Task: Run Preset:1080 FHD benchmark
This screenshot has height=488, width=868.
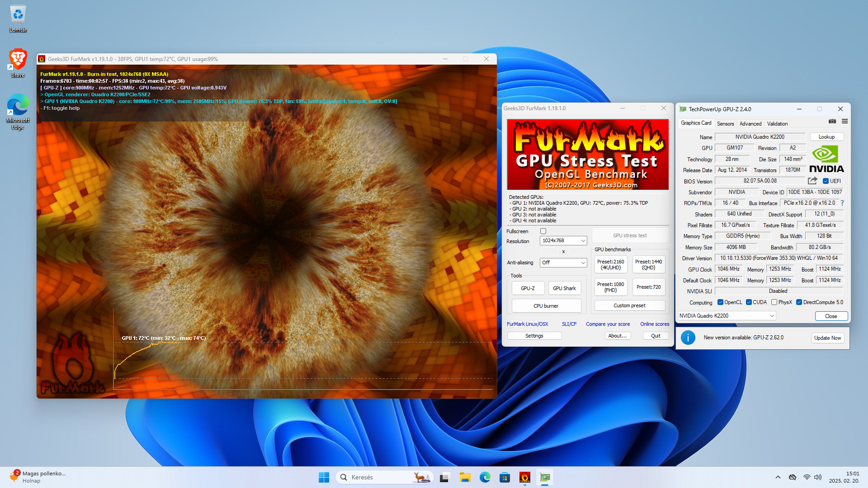Action: click(x=610, y=287)
